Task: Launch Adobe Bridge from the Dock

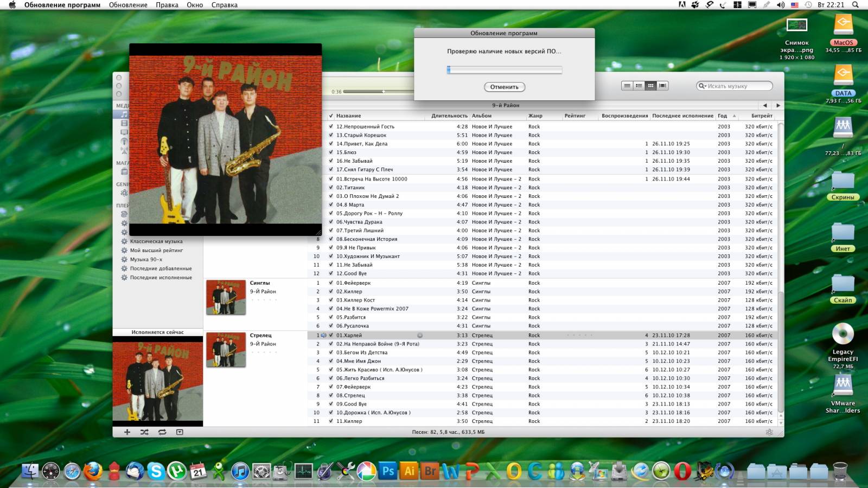Action: point(430,471)
